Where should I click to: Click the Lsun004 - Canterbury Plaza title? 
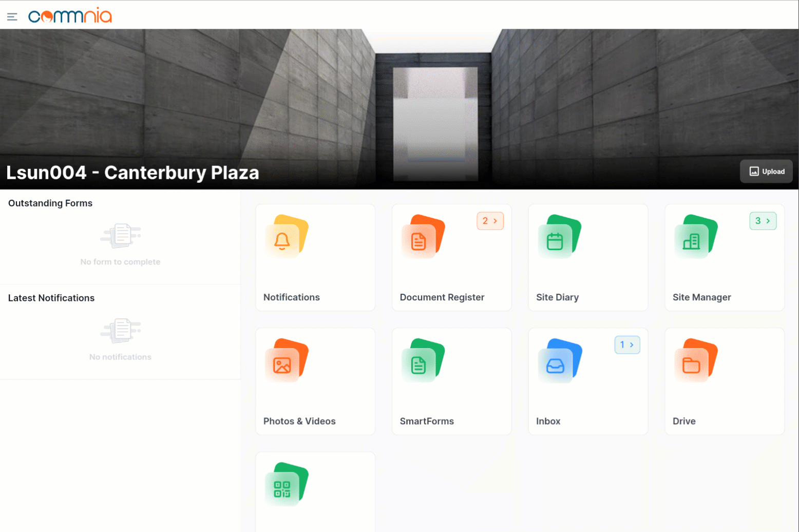132,173
